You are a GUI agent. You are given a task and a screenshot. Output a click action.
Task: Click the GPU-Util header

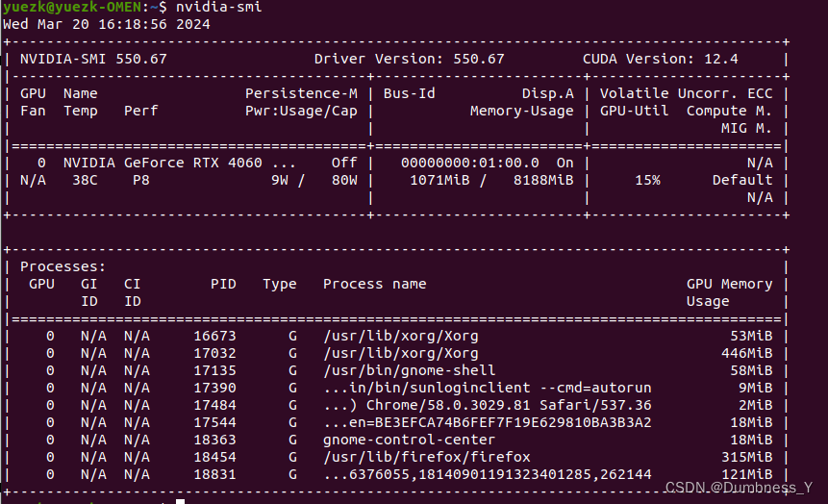tap(634, 111)
